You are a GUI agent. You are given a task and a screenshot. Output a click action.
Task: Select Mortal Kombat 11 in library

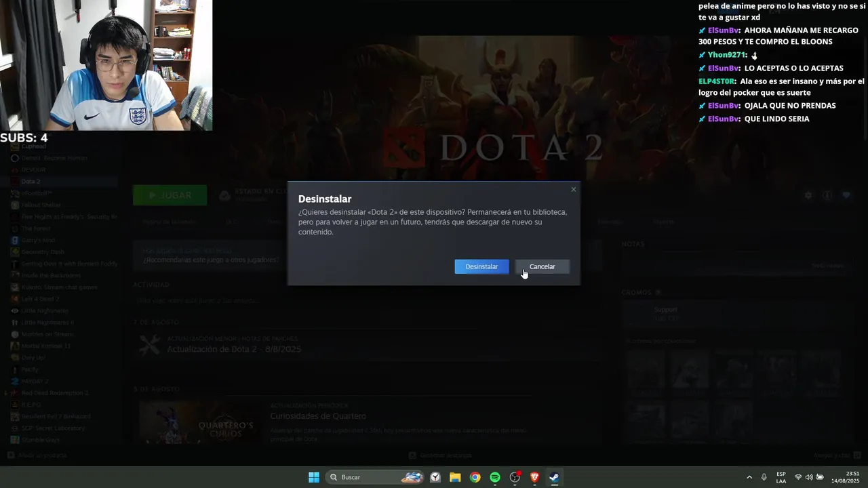46,346
